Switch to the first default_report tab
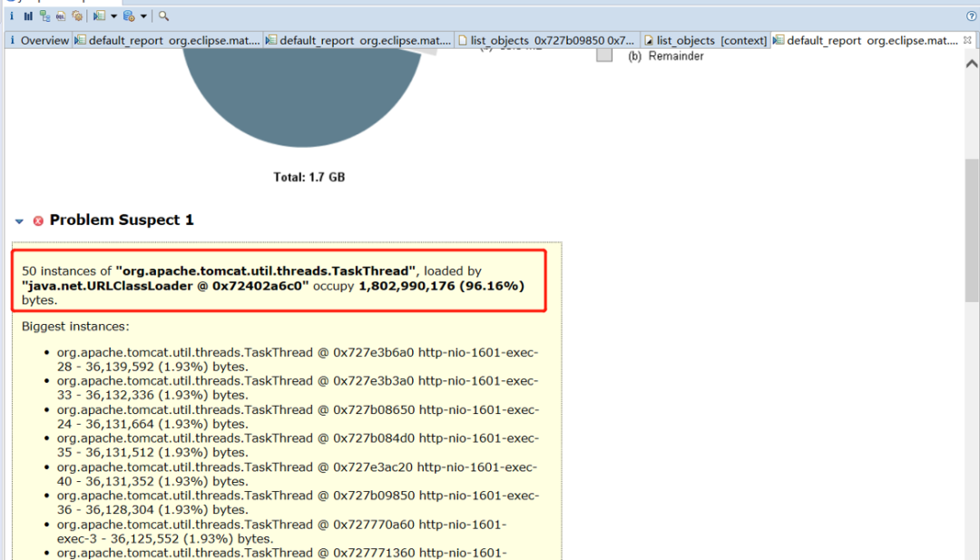980x560 pixels. pos(168,41)
